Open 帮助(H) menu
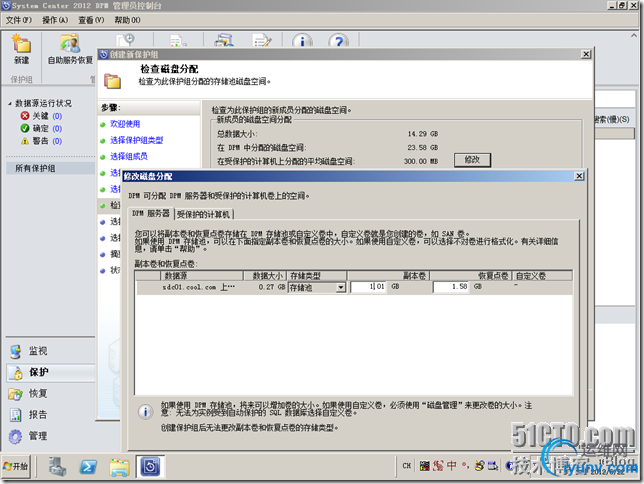 tap(127, 20)
